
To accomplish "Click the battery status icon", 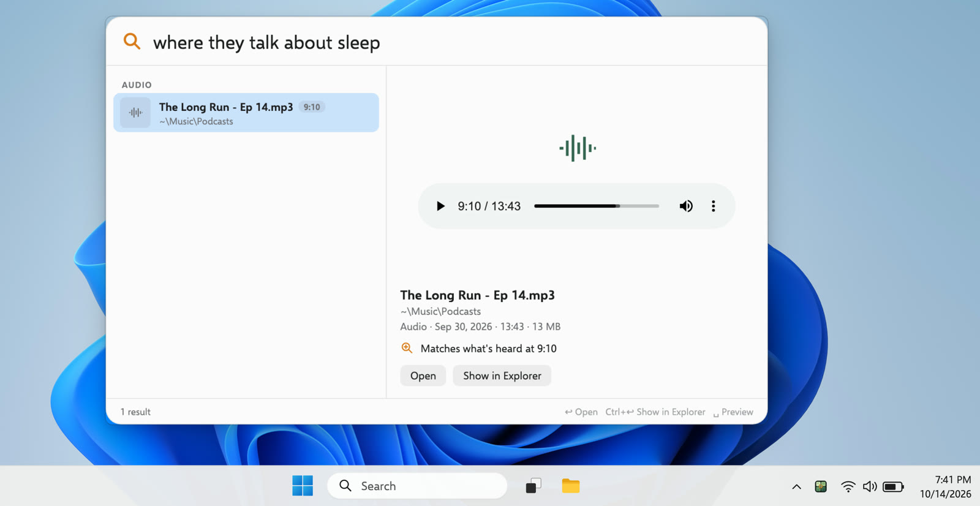I will [x=893, y=487].
